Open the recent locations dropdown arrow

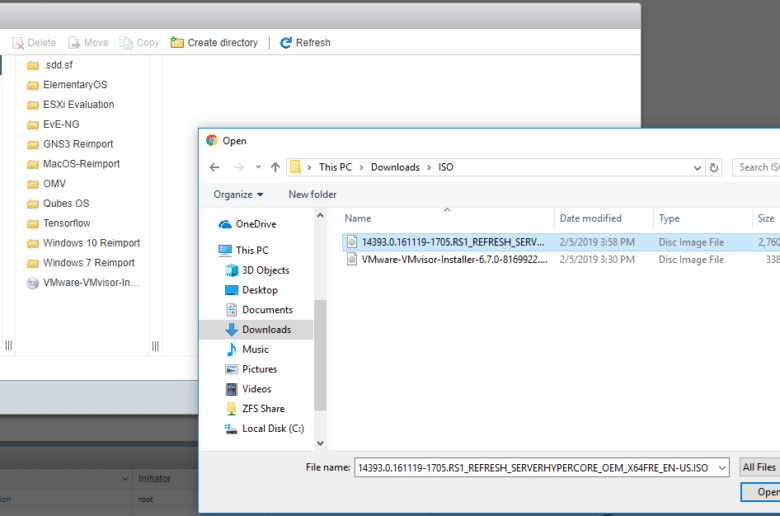[258, 167]
